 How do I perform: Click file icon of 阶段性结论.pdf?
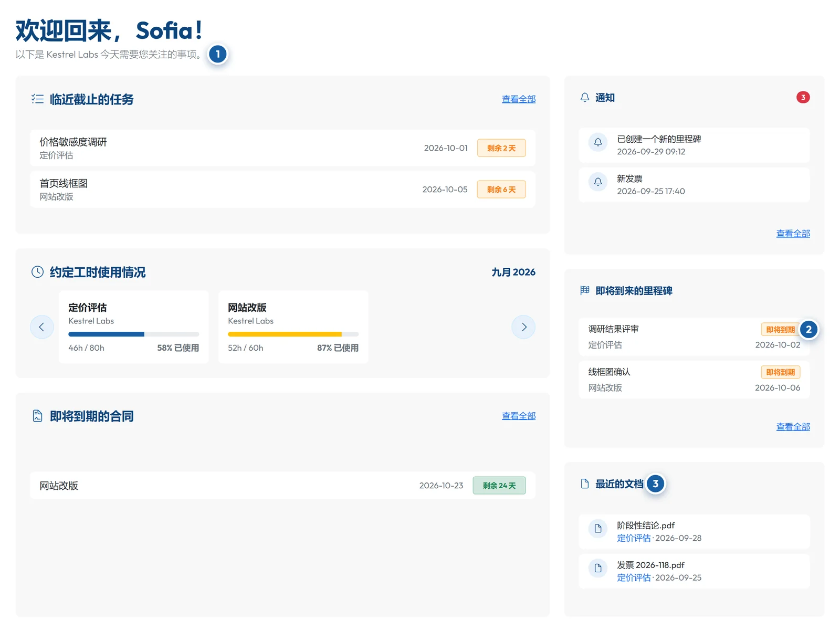point(598,529)
